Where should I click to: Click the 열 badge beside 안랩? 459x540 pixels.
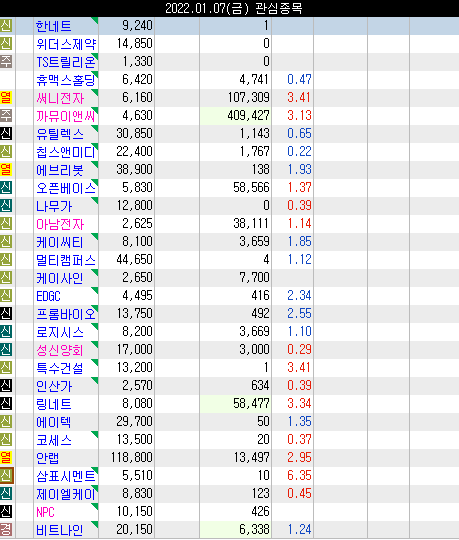pyautogui.click(x=6, y=458)
